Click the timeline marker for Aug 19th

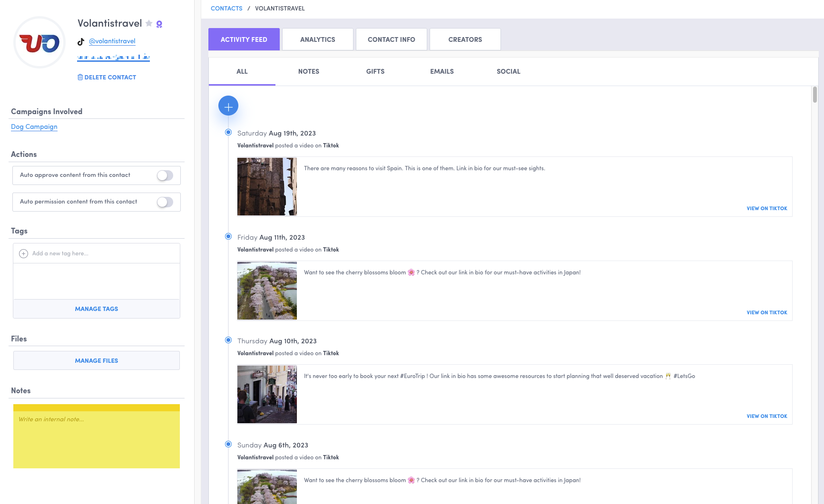pos(228,132)
